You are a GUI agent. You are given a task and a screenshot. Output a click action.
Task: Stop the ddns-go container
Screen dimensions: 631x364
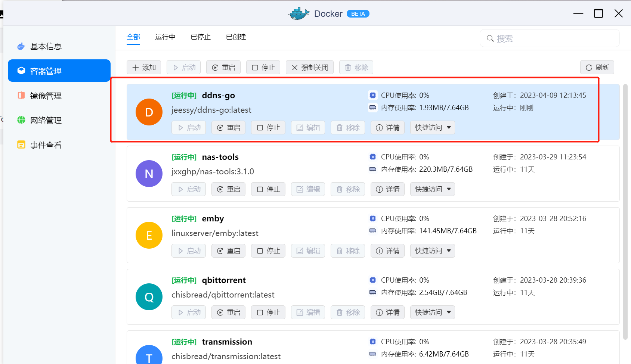[x=268, y=128]
